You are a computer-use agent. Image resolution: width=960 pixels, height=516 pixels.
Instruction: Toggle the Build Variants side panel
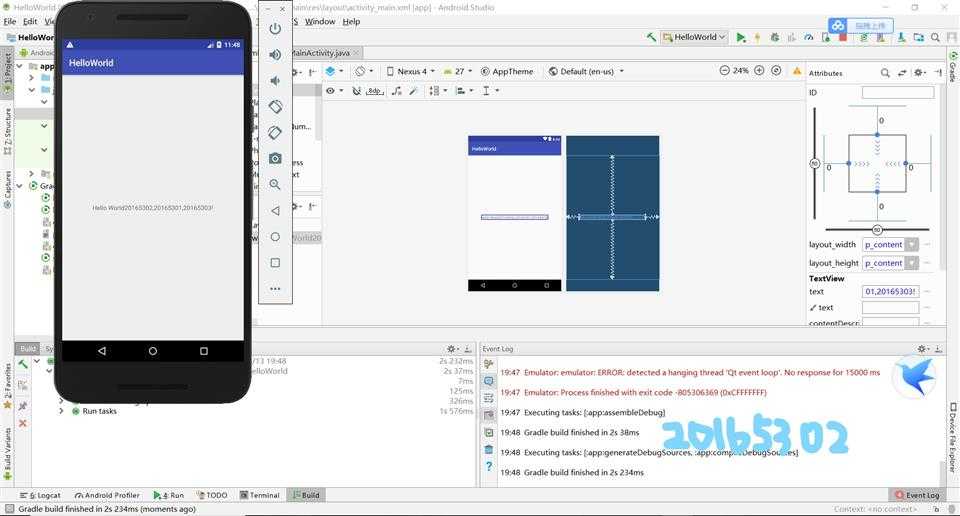[7, 452]
